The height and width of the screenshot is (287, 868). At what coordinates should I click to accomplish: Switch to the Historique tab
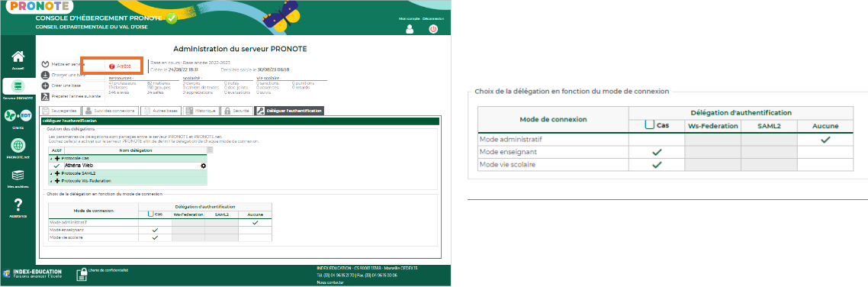(201, 111)
